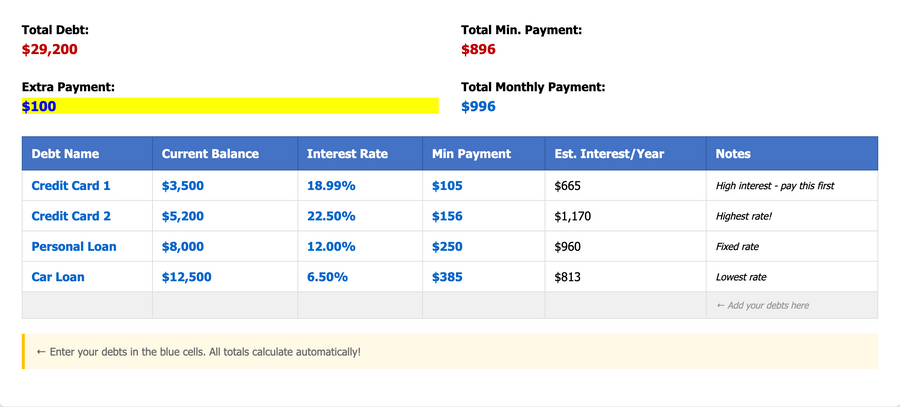Click the Personal Loan name cell

click(x=87, y=247)
